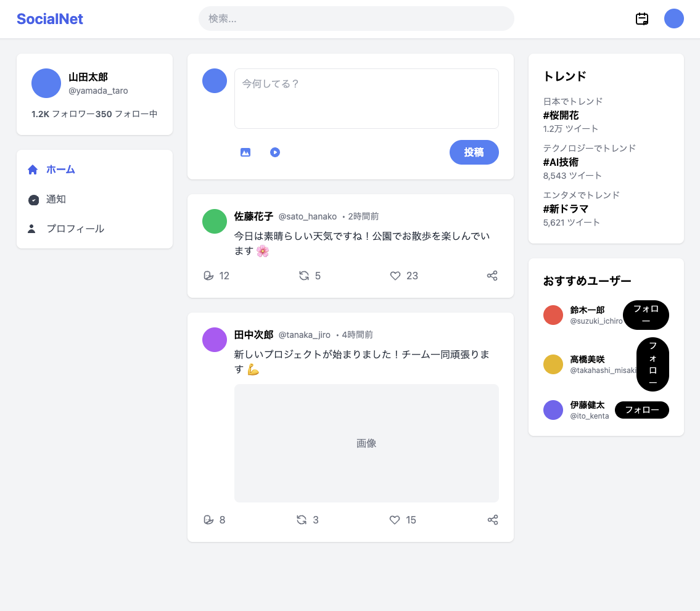
Task: Share 田中次郎's post via share icon
Action: click(x=493, y=520)
